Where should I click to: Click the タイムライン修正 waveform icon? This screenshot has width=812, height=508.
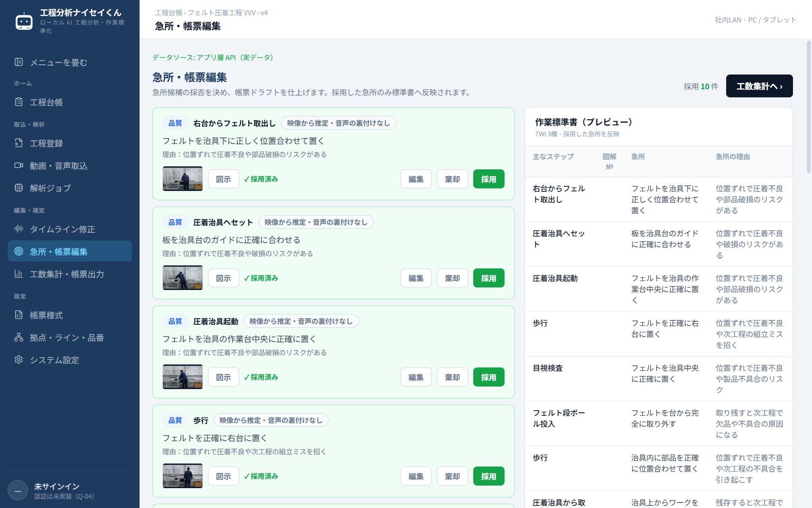19,229
